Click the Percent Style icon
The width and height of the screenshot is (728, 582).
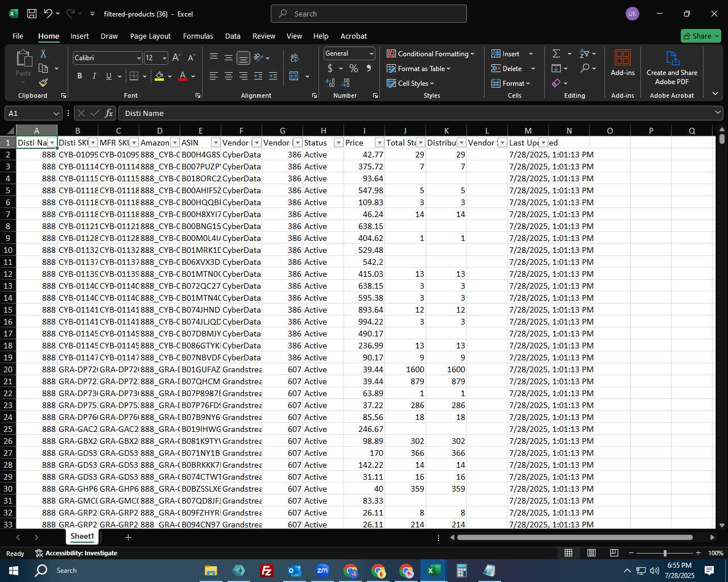coord(354,68)
